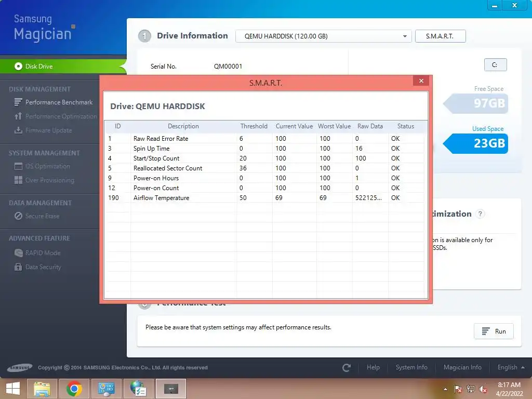Sort by the Description column header

coord(183,126)
